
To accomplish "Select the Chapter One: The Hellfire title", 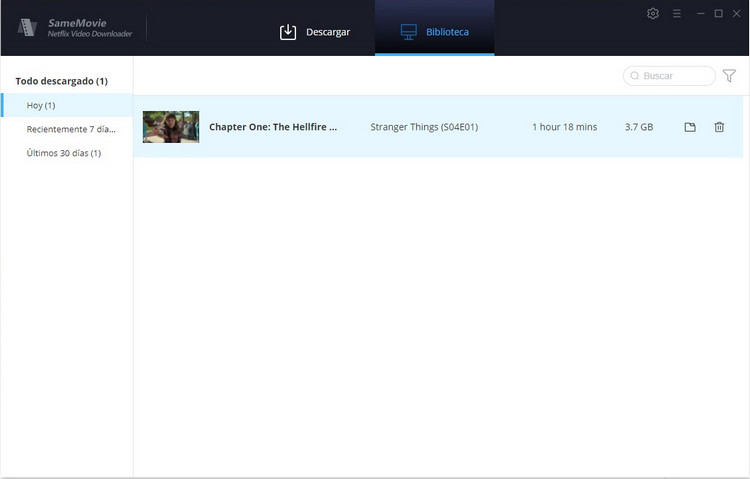I will (273, 127).
